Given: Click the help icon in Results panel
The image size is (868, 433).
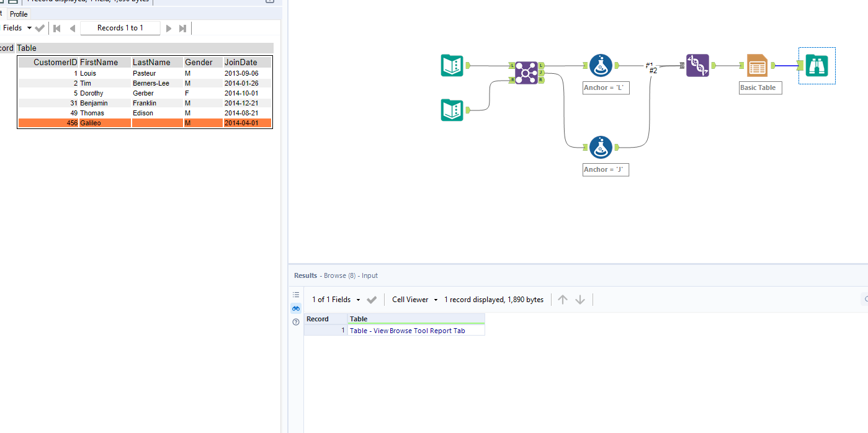Looking at the screenshot, I should [296, 321].
